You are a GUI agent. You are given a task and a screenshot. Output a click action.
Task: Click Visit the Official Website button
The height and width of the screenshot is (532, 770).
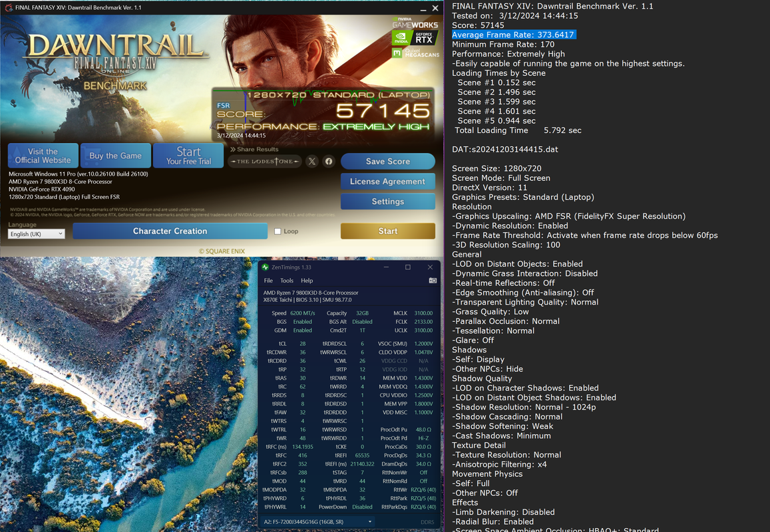pos(43,156)
